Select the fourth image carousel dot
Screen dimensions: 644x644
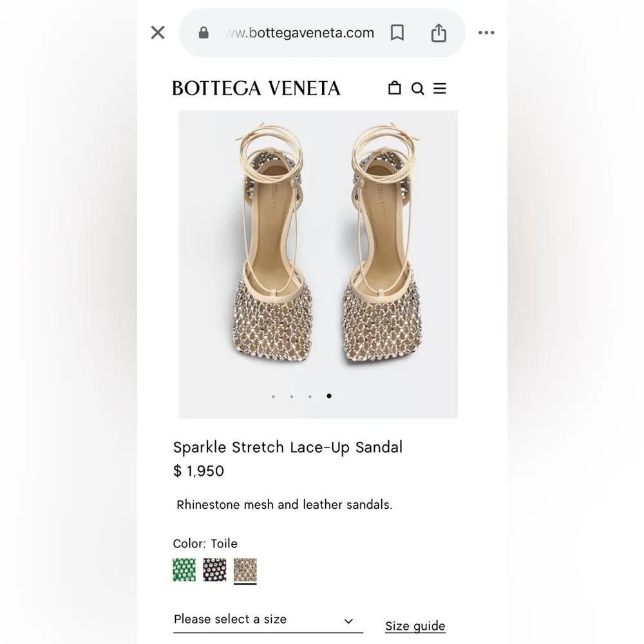(x=328, y=395)
